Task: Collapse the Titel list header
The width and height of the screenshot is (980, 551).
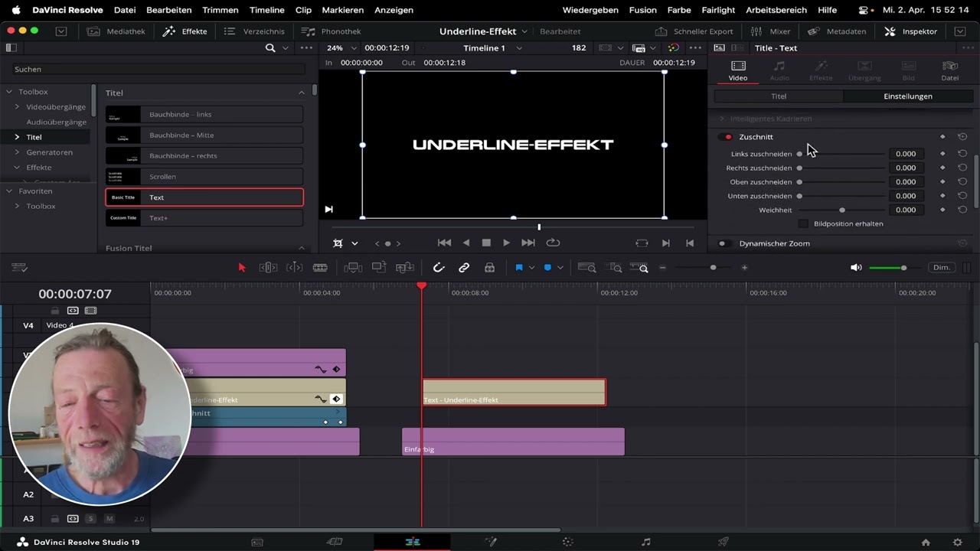Action: coord(301,93)
